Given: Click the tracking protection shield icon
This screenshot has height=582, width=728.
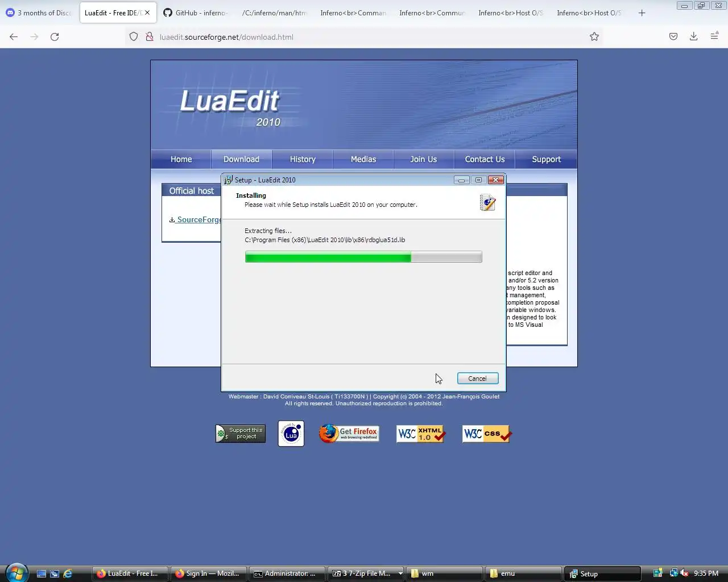Looking at the screenshot, I should tap(134, 37).
